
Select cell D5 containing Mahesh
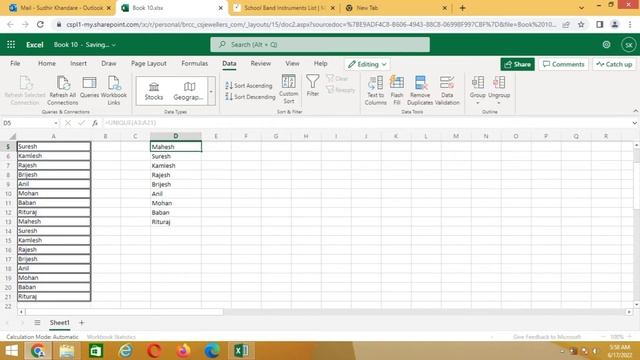tap(176, 147)
